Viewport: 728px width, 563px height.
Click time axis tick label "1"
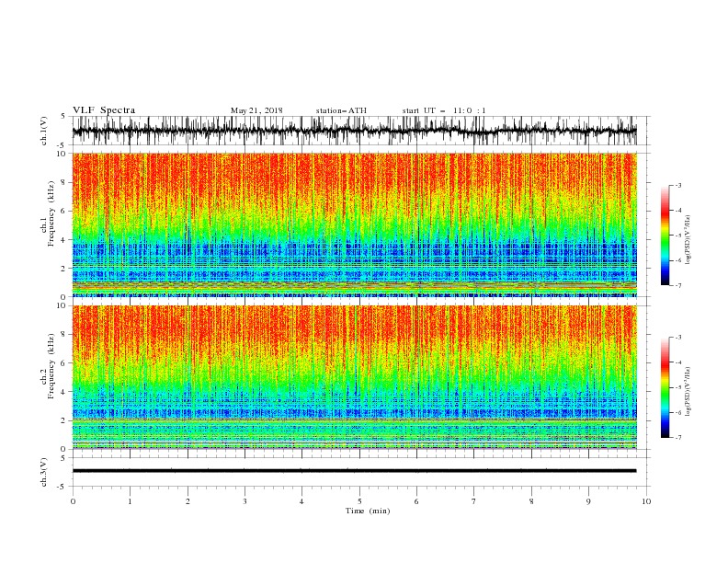tap(130, 501)
